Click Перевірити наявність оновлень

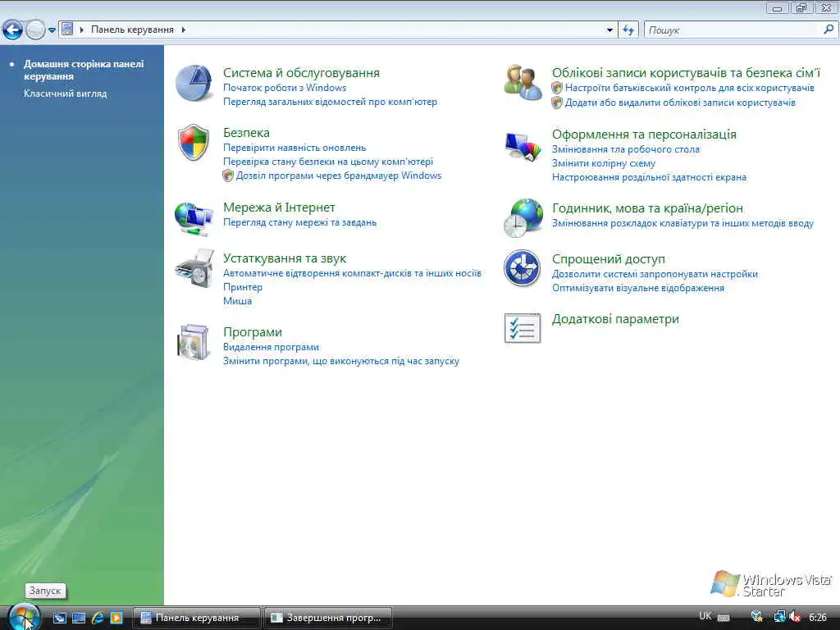click(294, 148)
